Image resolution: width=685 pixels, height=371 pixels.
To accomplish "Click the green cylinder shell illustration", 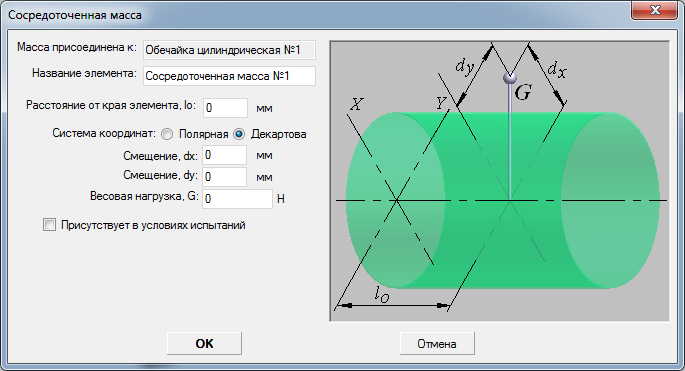I will coord(502,200).
